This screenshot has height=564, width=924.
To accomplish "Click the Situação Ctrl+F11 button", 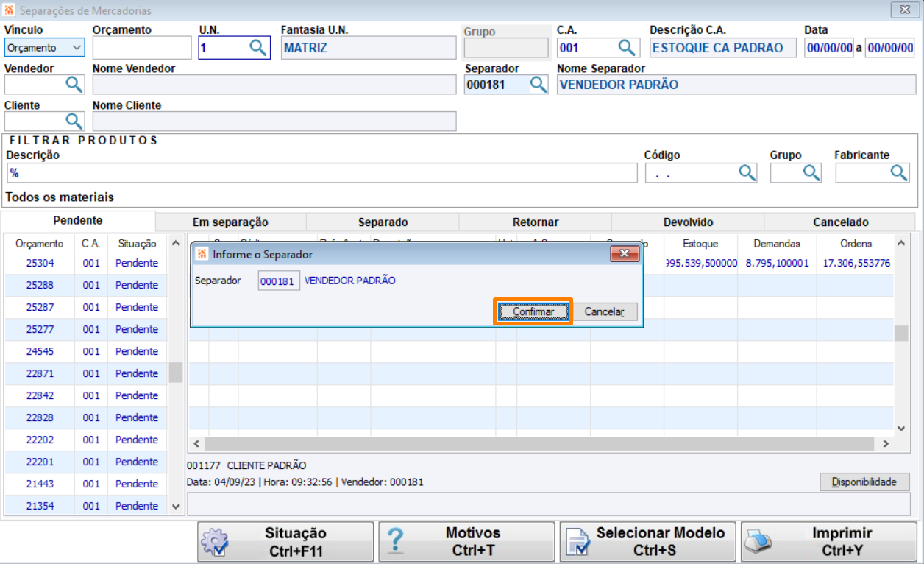I will pyautogui.click(x=285, y=542).
